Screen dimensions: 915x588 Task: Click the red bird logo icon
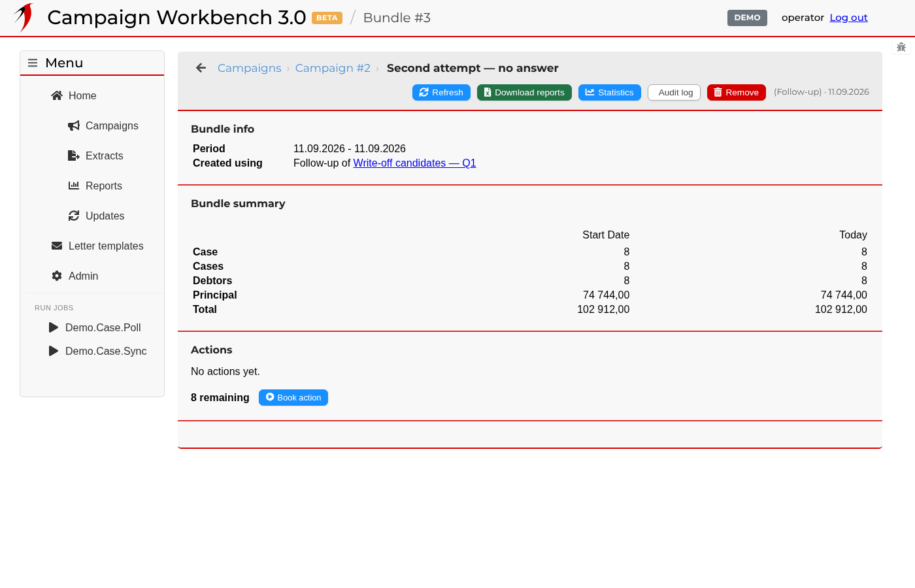pyautogui.click(x=24, y=18)
